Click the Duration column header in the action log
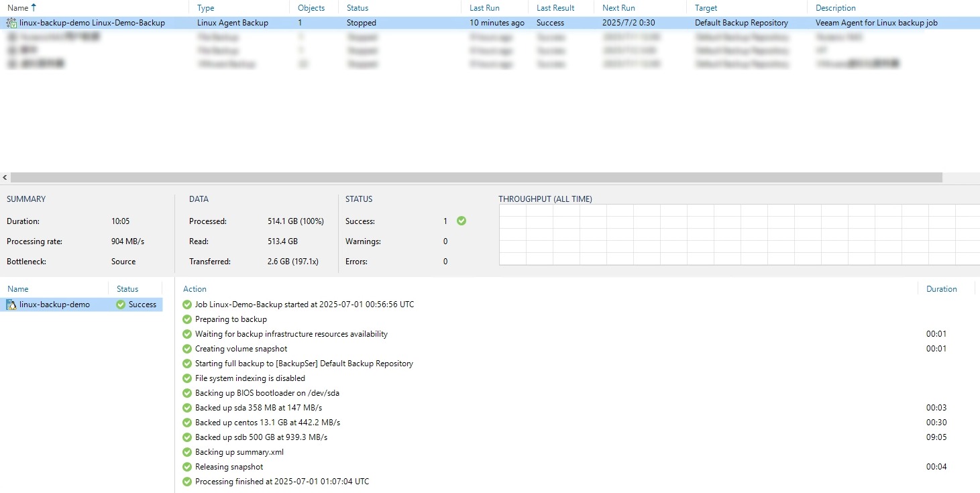The image size is (980, 493). (941, 289)
